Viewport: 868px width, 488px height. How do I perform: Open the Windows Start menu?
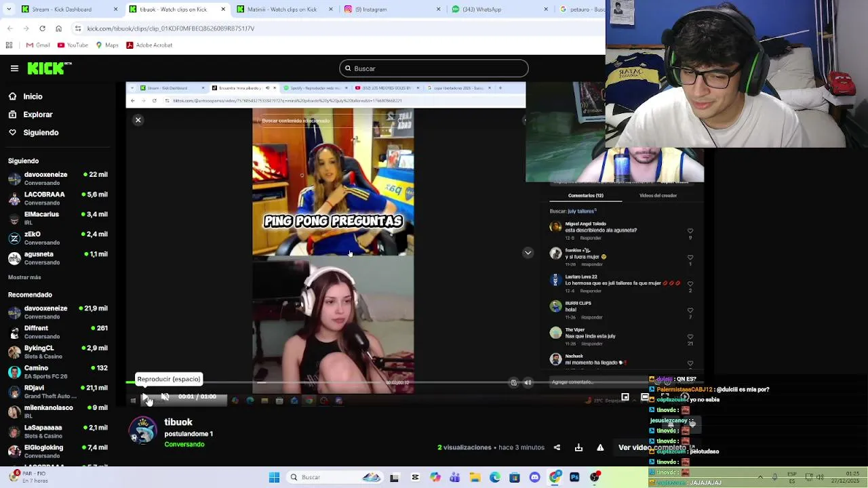coord(274,477)
